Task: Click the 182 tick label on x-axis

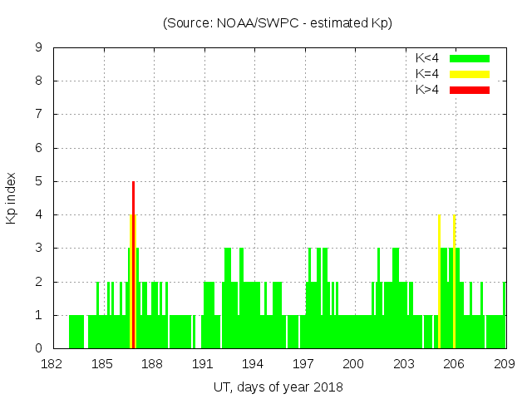Action: click(x=53, y=364)
